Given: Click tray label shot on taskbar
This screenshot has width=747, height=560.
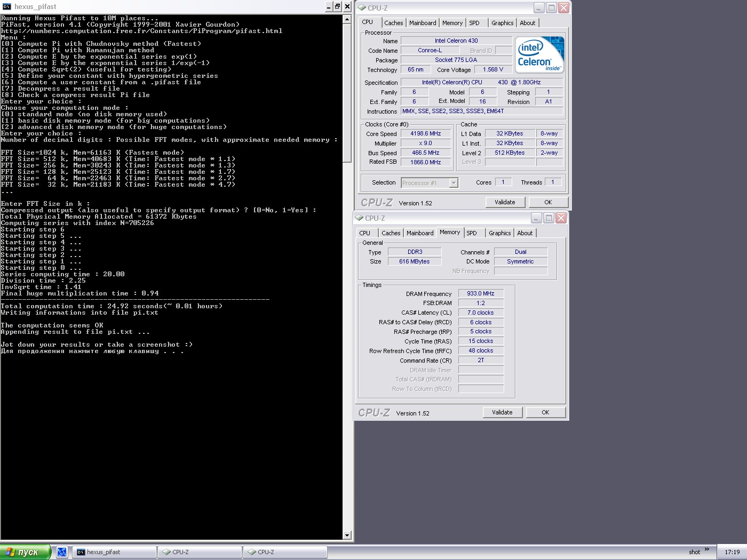Looking at the screenshot, I should pyautogui.click(x=694, y=552).
